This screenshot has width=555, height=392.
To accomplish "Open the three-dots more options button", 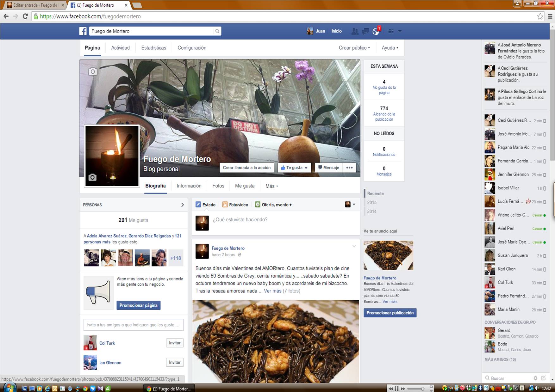I will (349, 168).
